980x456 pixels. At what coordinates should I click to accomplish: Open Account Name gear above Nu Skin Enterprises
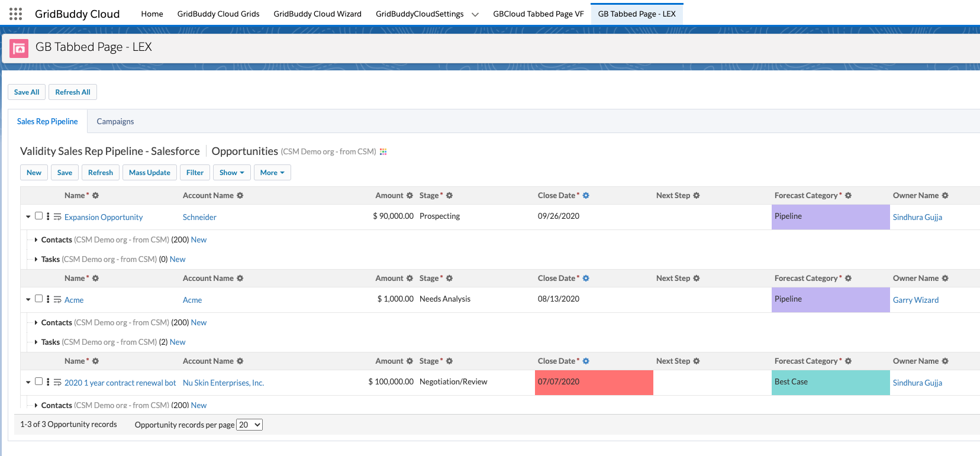(240, 361)
